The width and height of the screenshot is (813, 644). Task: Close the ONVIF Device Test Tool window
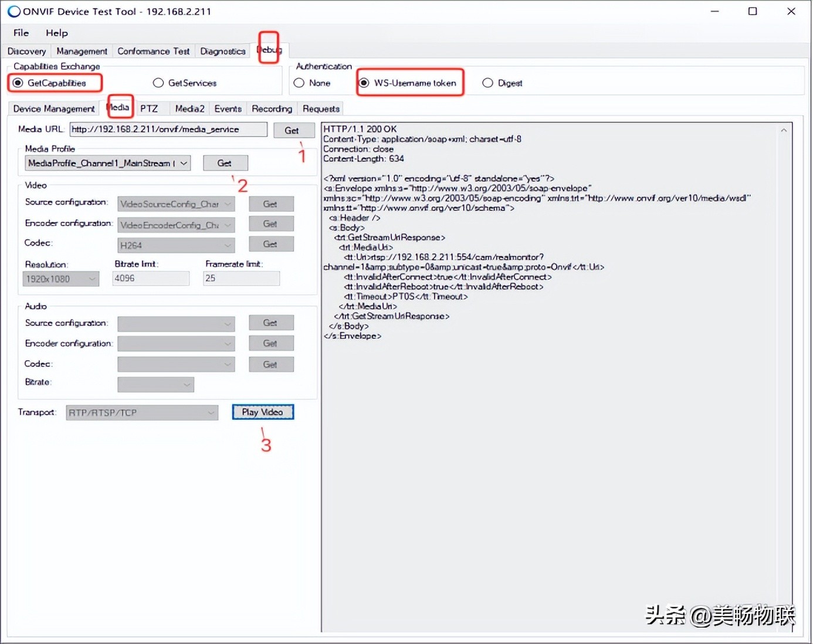coord(791,11)
